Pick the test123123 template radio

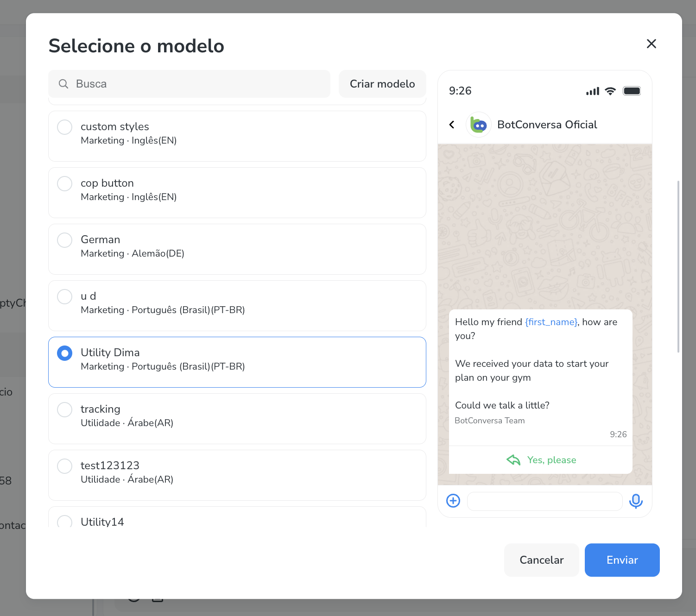[x=65, y=466]
